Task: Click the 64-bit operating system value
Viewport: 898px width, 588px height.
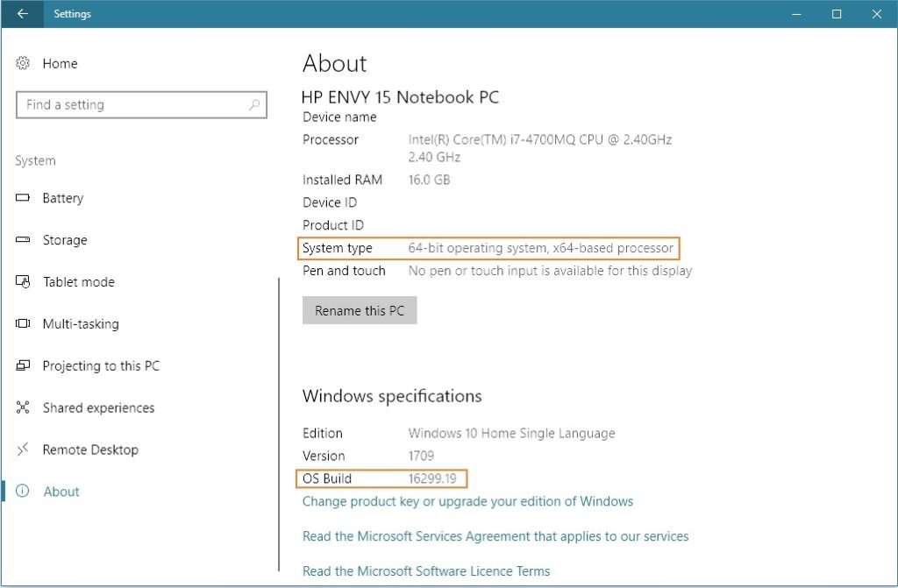Action: click(540, 248)
